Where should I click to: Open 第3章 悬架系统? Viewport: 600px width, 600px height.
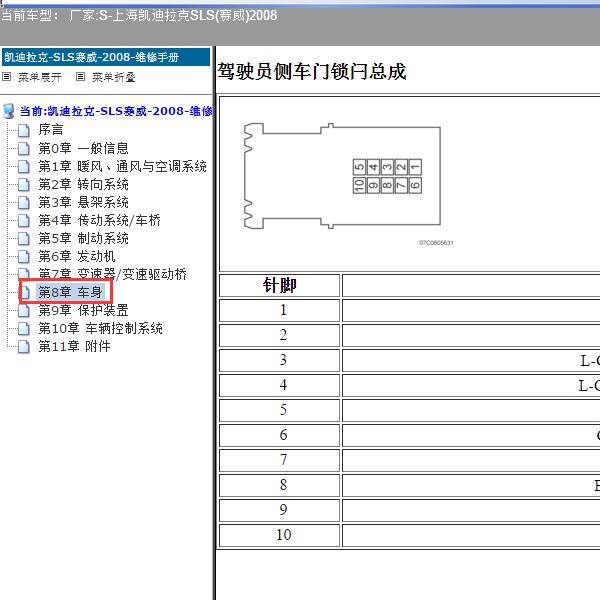(83, 202)
